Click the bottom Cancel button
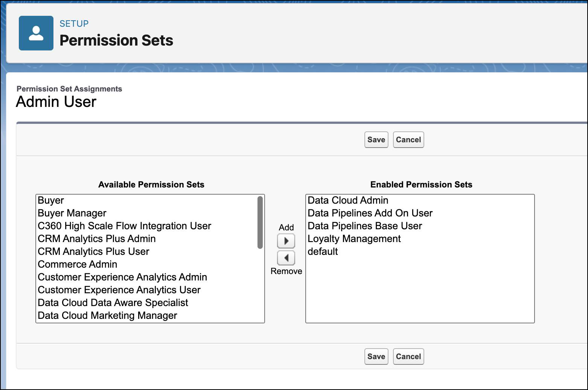Screen dimensions: 588x390 [408, 356]
